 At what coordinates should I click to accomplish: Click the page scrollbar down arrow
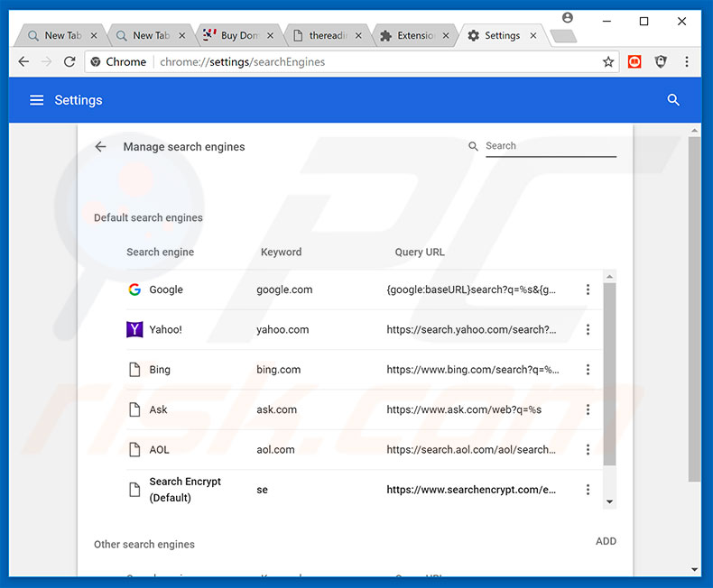point(694,569)
